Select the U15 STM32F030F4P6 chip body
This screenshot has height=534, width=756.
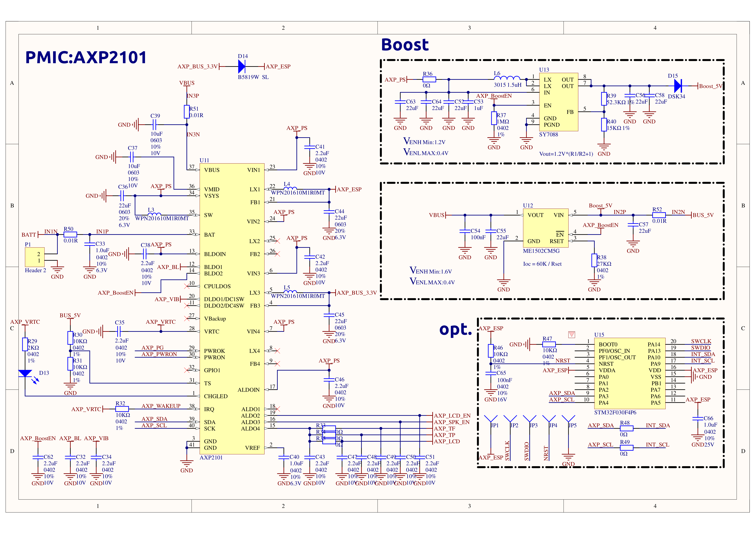click(630, 373)
